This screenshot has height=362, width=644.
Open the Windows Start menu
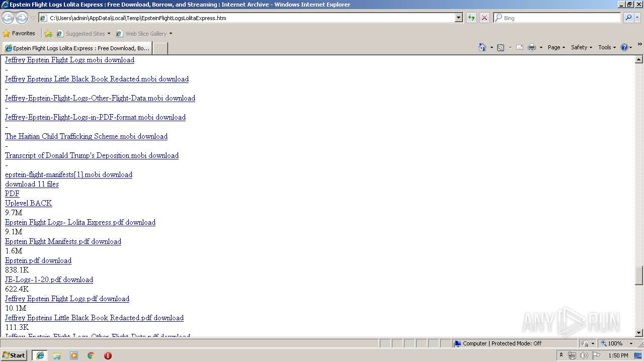click(14, 355)
